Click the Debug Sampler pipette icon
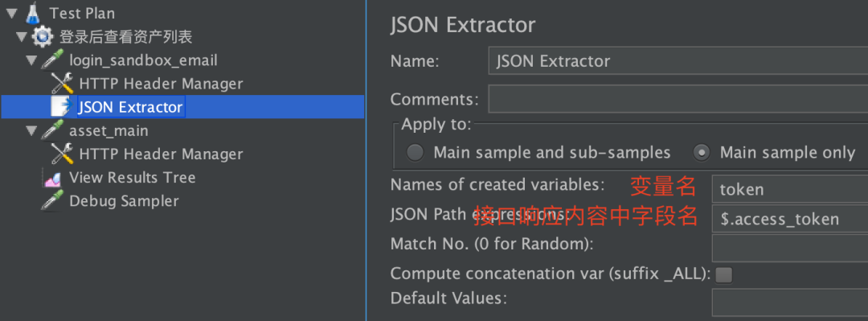The height and width of the screenshot is (321, 868). 52,201
